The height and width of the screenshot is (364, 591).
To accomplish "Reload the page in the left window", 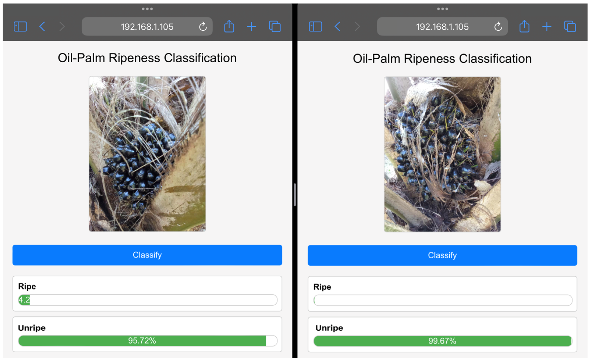I will click(x=203, y=26).
